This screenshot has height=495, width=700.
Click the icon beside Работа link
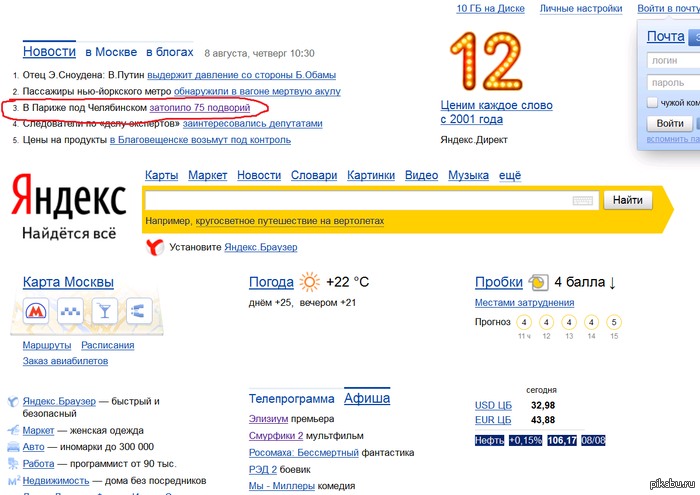click(13, 464)
